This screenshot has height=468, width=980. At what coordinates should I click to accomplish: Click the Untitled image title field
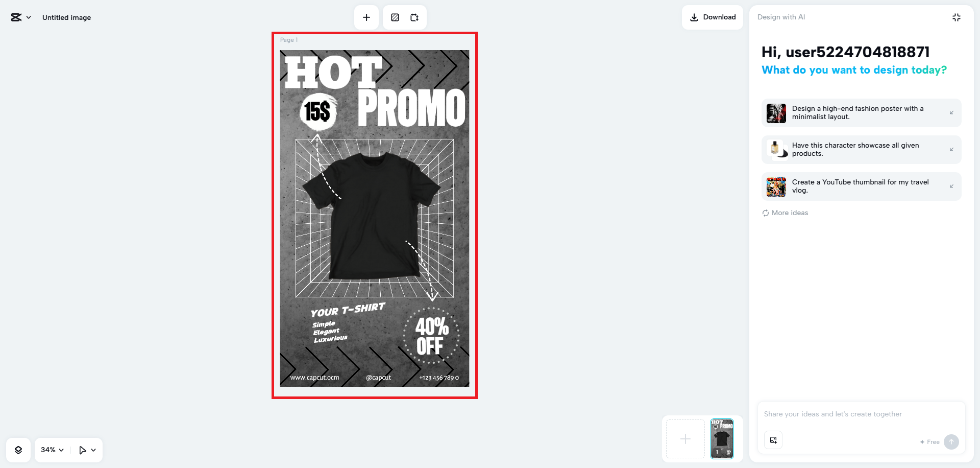(67, 17)
